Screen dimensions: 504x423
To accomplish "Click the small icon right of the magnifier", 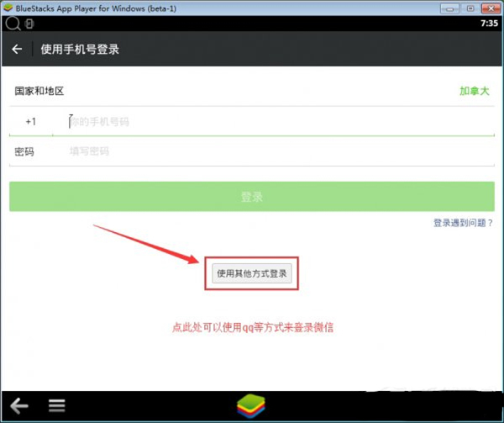I will tap(29, 24).
